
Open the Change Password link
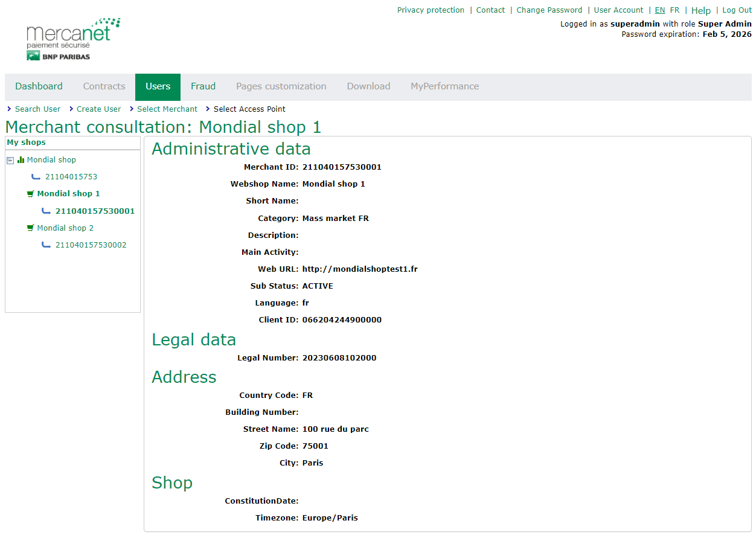(x=549, y=10)
